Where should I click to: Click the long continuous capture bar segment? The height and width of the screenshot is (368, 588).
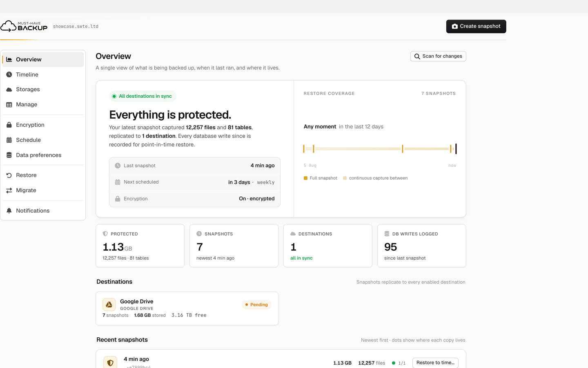pos(358,149)
